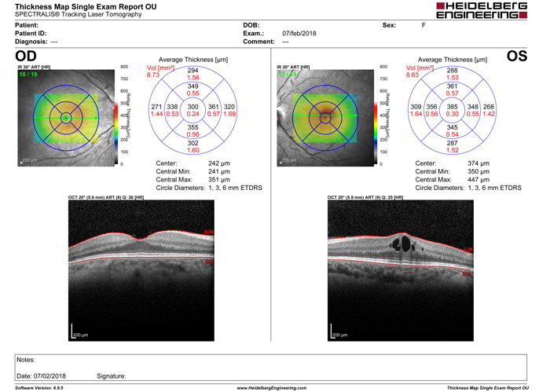Open the OS thickness map fundus image
550x392 pixels.
point(324,118)
